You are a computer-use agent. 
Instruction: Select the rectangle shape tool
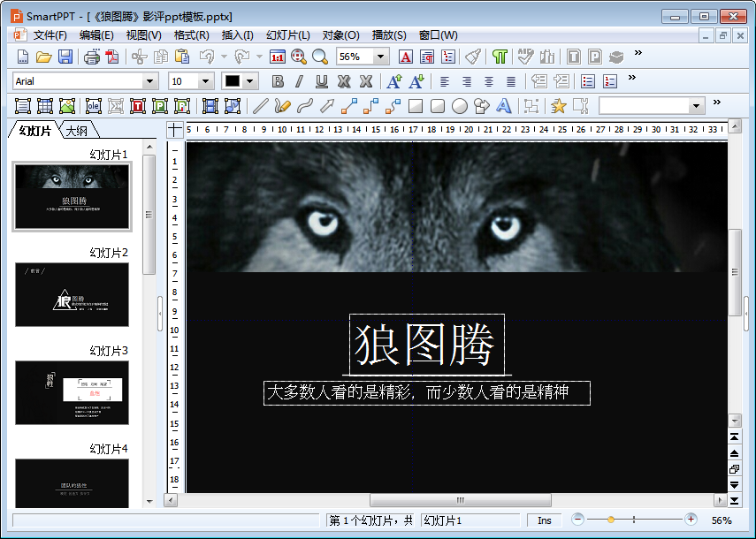pyautogui.click(x=415, y=106)
